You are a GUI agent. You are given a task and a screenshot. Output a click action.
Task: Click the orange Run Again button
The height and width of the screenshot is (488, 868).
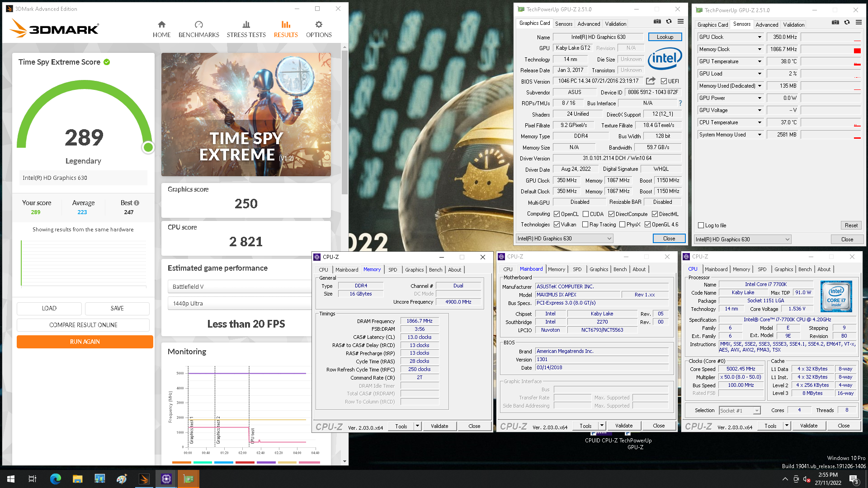pos(85,342)
